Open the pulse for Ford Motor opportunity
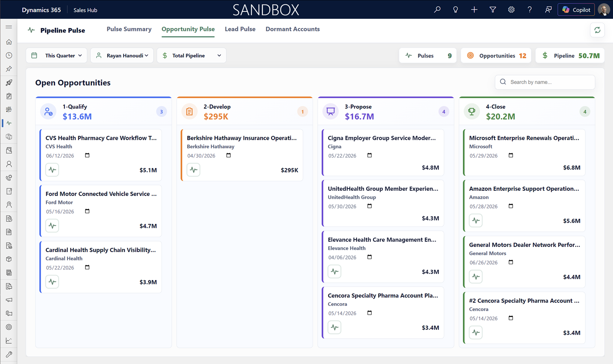Screen dimensions: 613x364 click(52, 226)
